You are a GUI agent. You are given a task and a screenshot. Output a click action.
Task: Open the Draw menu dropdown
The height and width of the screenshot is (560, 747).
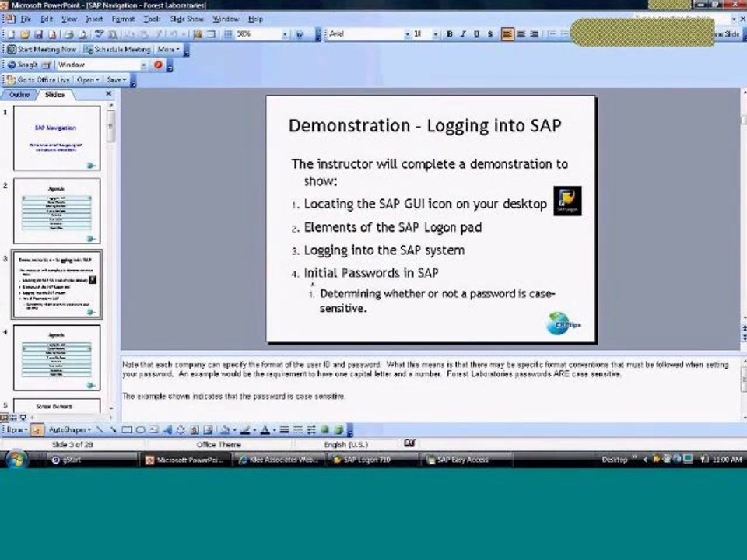point(16,430)
